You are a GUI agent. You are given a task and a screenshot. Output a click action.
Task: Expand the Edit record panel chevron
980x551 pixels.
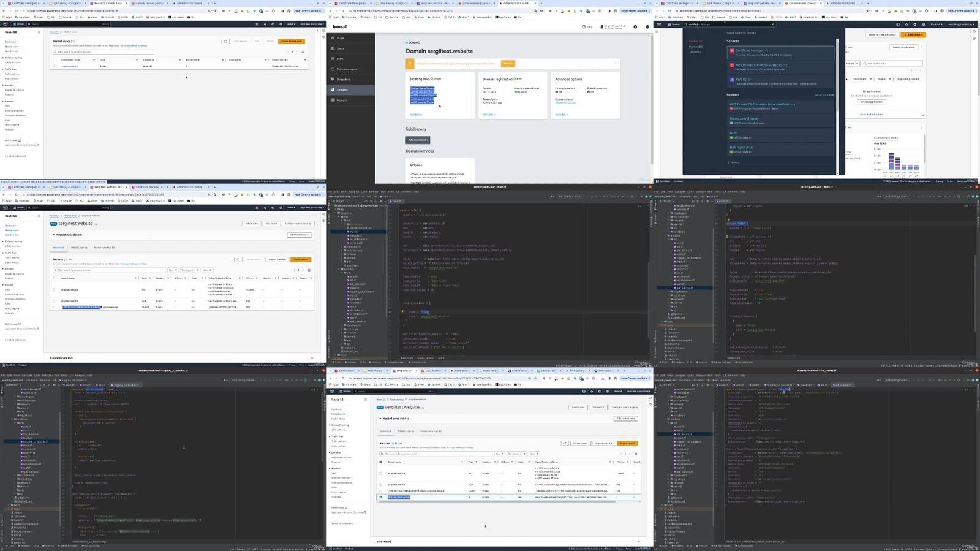638,541
